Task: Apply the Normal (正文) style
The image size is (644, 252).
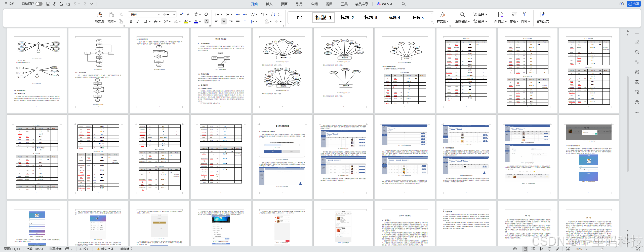Action: click(x=300, y=18)
